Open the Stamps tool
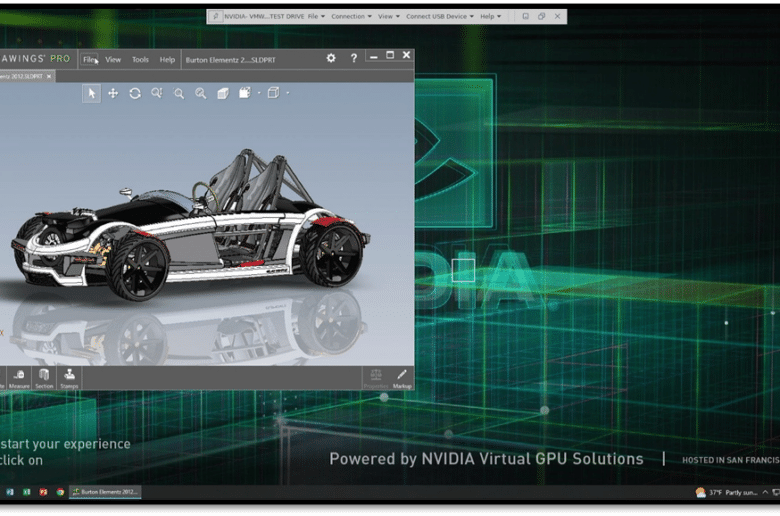Image resolution: width=780 pixels, height=516 pixels. point(69,379)
